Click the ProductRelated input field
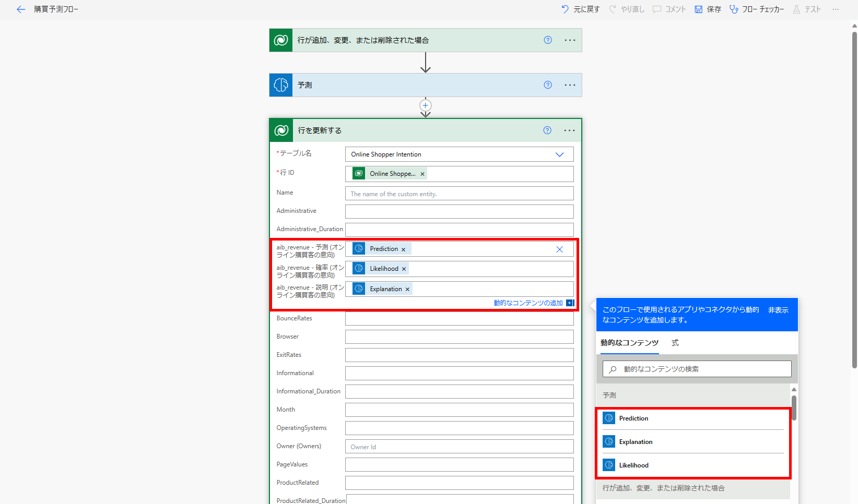 [x=460, y=483]
